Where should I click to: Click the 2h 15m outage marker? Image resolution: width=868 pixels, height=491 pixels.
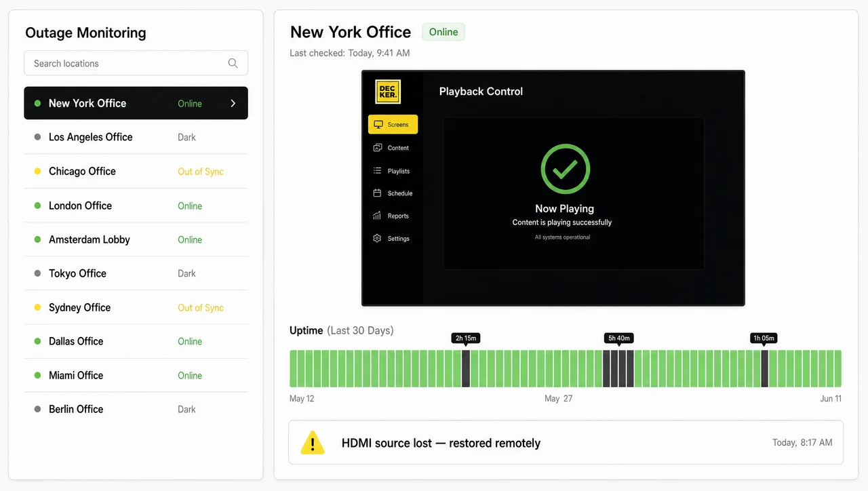click(466, 338)
